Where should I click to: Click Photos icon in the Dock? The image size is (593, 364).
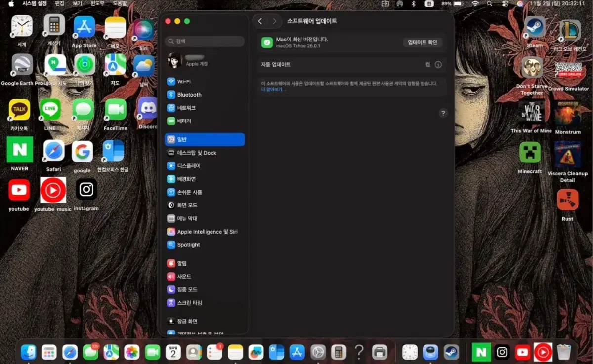point(132,352)
